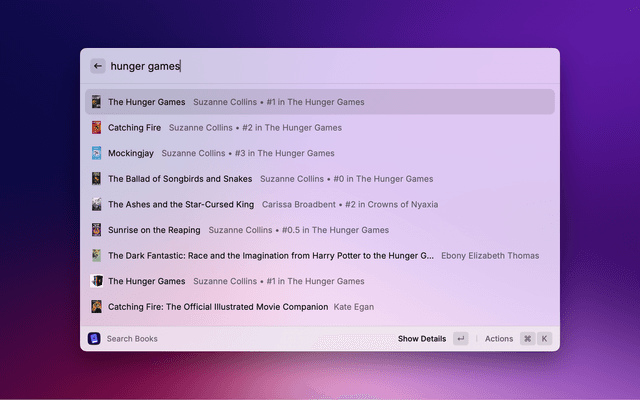The image size is (640, 400).
Task: Click Sunrise on the Reaping cover icon
Action: [97, 230]
